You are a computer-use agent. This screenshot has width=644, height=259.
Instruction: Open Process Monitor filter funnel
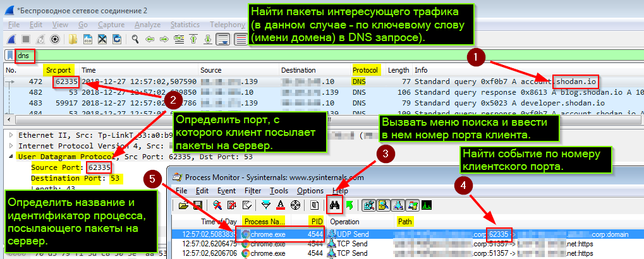pyautogui.click(x=266, y=205)
